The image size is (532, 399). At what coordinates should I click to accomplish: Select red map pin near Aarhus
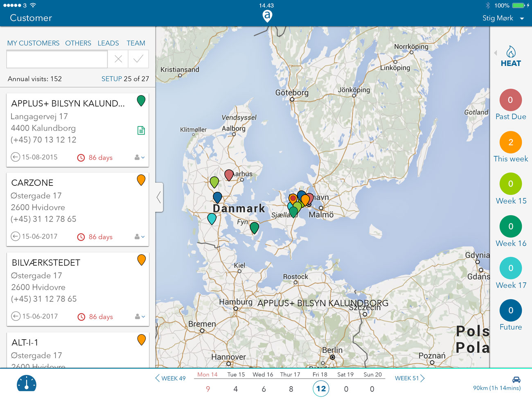coord(229,175)
